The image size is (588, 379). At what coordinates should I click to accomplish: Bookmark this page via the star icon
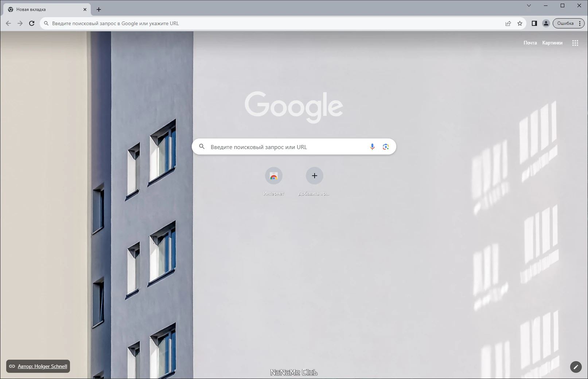point(519,23)
